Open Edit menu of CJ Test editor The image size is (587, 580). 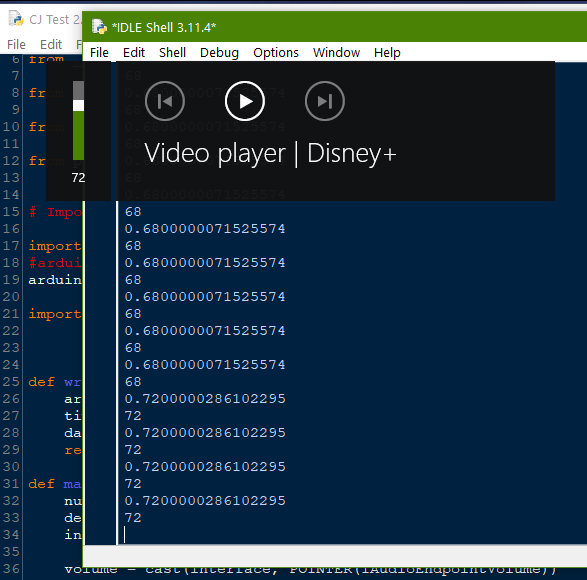(x=51, y=45)
